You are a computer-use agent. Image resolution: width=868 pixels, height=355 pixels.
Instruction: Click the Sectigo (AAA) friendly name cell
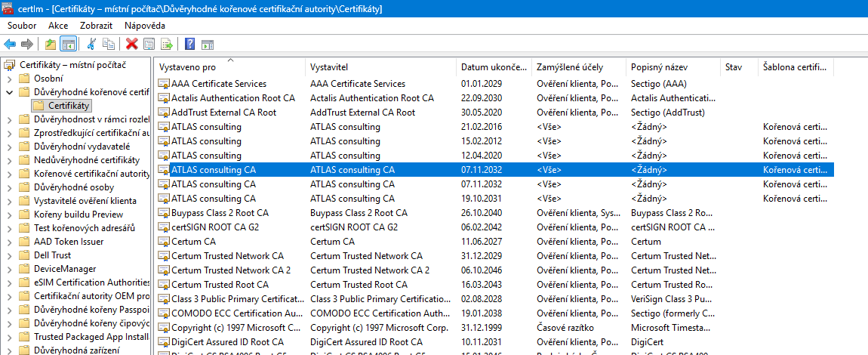coord(658,84)
